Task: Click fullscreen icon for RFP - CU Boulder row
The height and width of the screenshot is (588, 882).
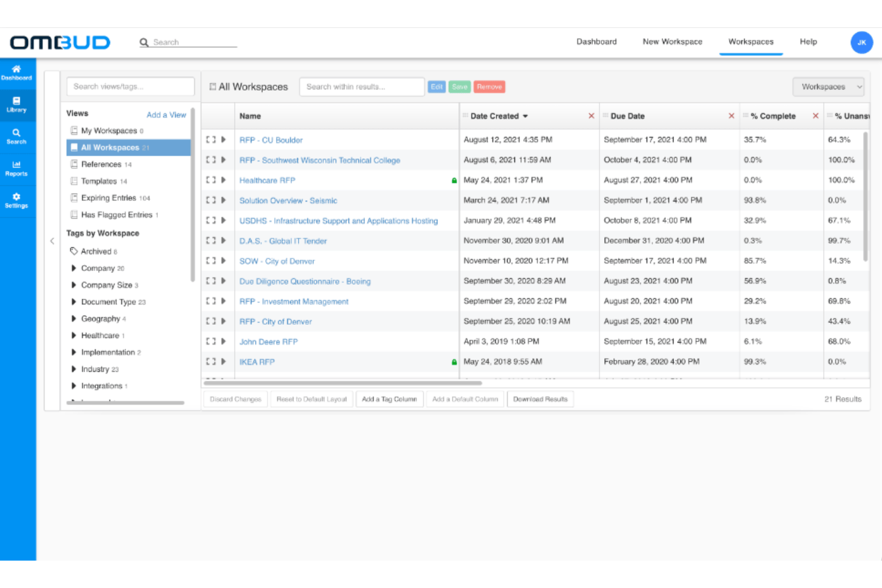Action: (210, 139)
